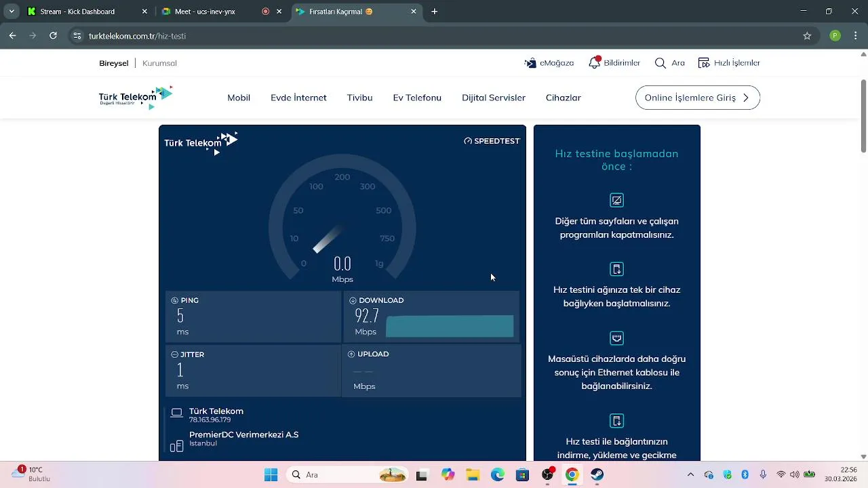Open the Ev Telefonu menu
Screen dimensions: 868x488
click(x=417, y=98)
